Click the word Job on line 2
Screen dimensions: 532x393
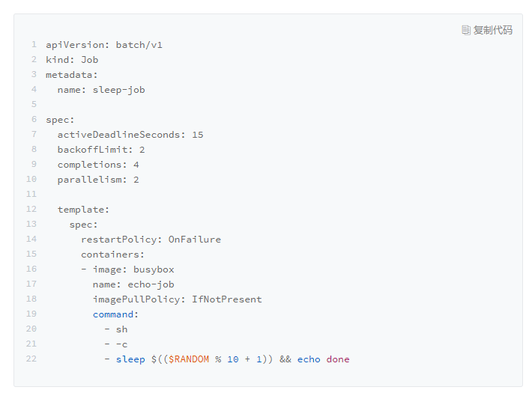pyautogui.click(x=90, y=60)
